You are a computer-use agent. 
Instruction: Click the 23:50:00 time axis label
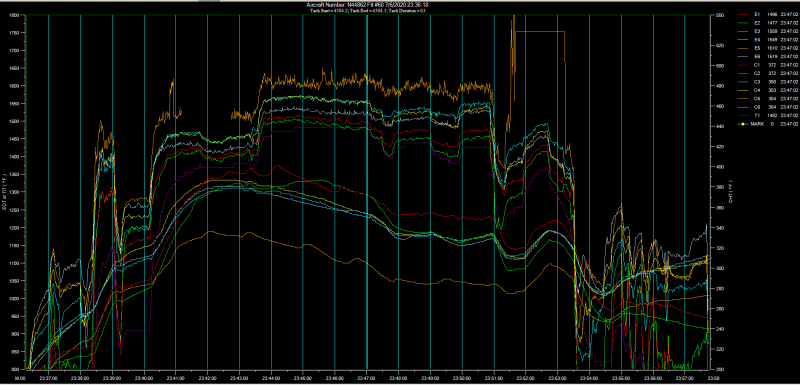462,378
